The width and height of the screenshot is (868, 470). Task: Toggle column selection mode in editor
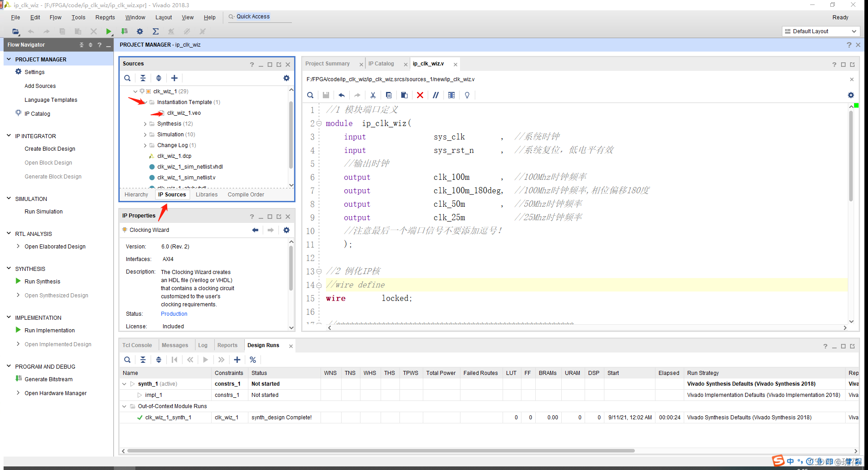click(x=451, y=95)
